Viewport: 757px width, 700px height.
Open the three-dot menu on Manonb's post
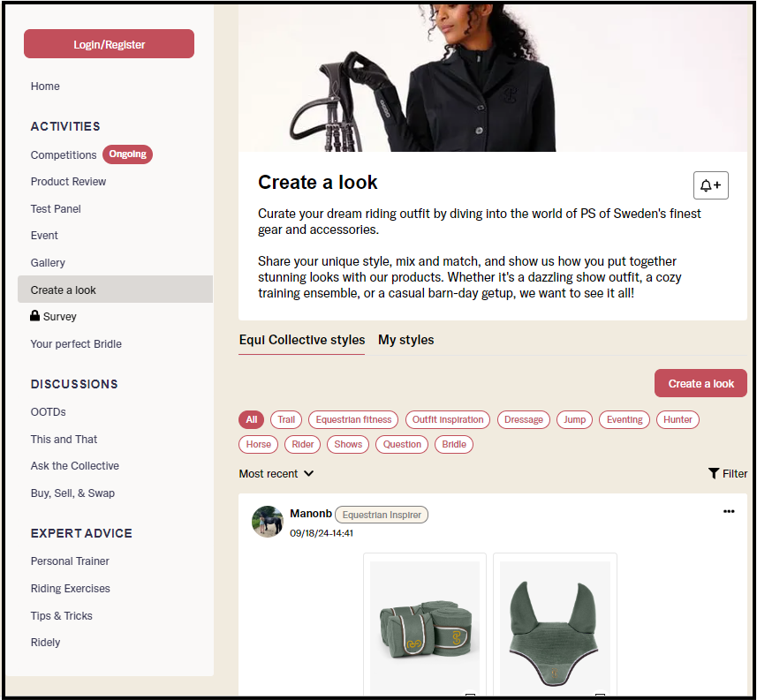tap(729, 511)
